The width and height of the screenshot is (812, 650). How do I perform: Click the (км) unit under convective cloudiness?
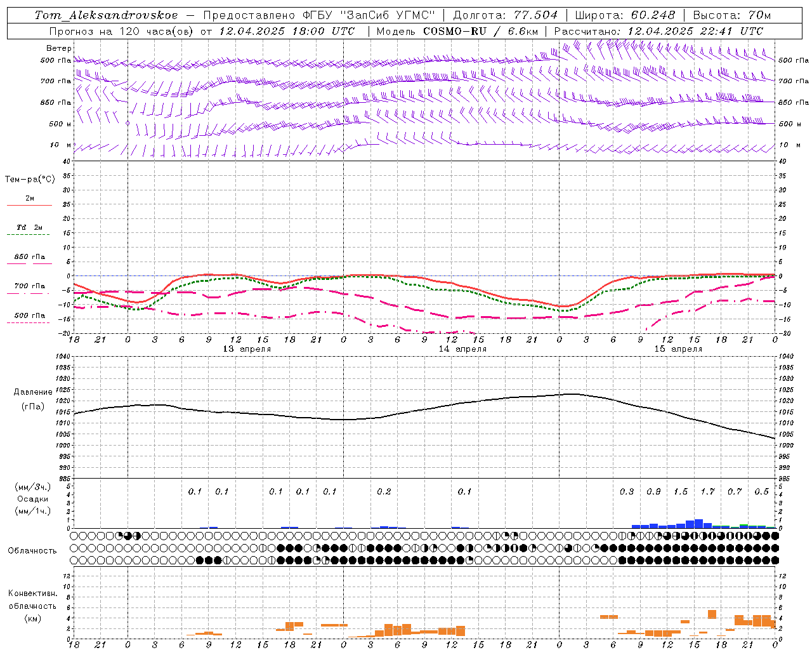coord(32,618)
